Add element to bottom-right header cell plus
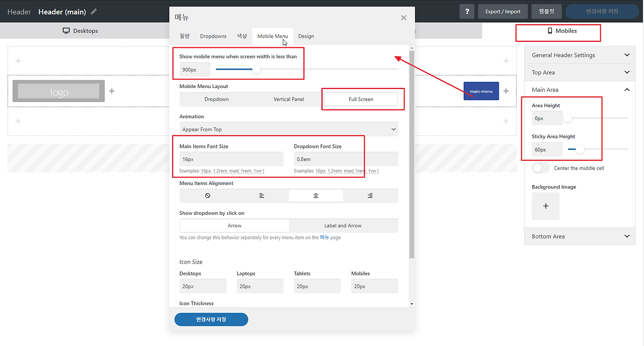This screenshot has width=644, height=346. pos(506,121)
